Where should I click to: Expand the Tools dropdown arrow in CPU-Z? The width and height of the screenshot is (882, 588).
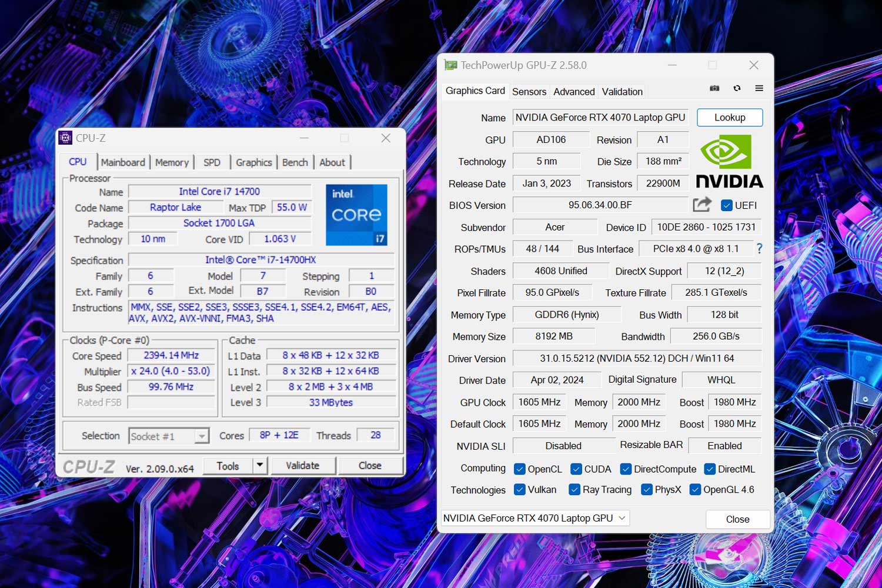click(260, 466)
